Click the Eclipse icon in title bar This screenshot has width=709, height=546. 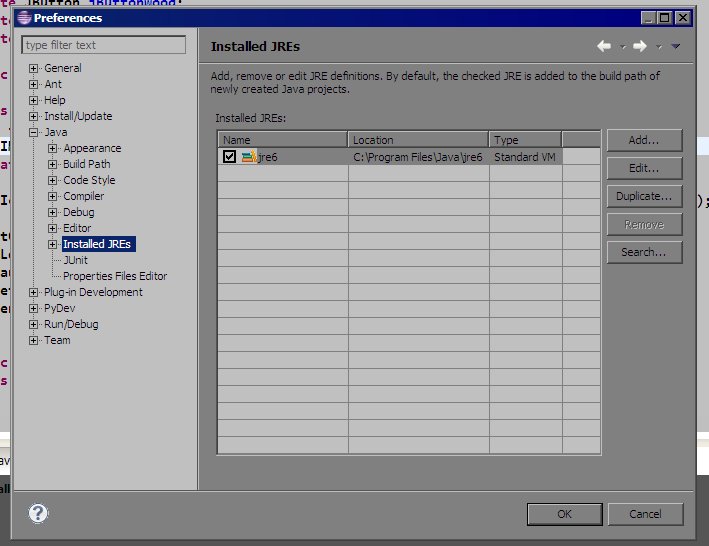click(24, 18)
